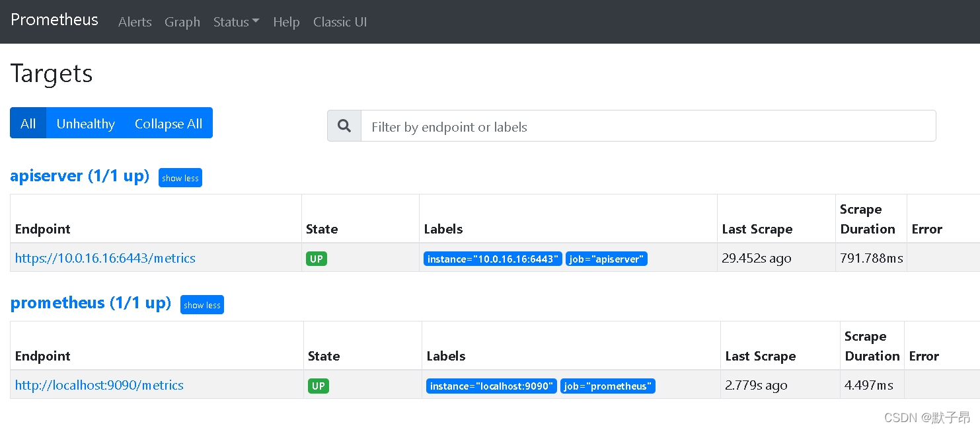This screenshot has height=430, width=980.
Task: Click the Labels header in apiserver table
Action: (x=443, y=229)
